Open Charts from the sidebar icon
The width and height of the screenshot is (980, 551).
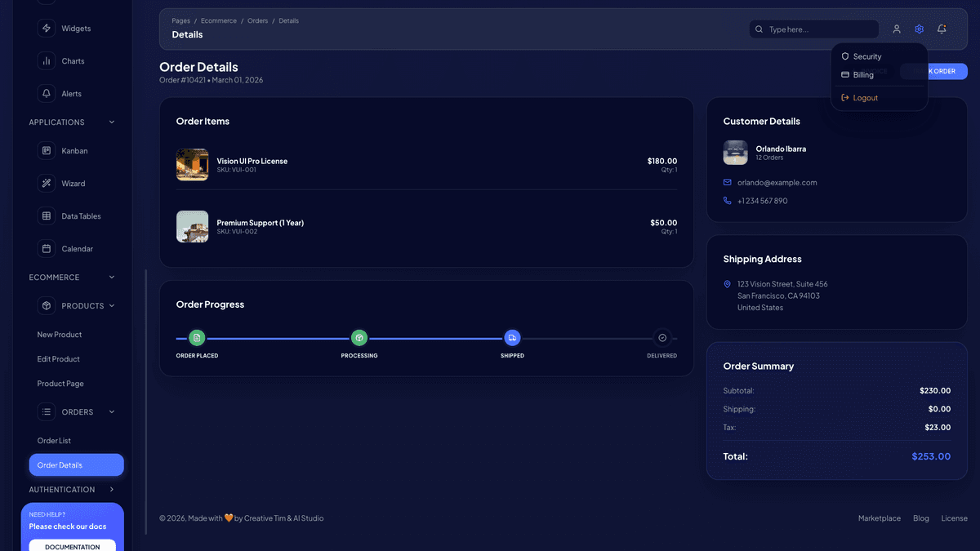pos(46,60)
